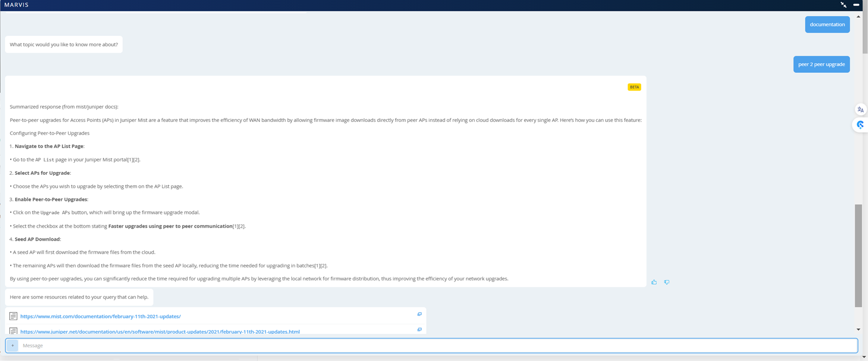Screen dimensions: 868x361
Task: Give the Marvis response a thumbs up
Action: click(x=654, y=282)
